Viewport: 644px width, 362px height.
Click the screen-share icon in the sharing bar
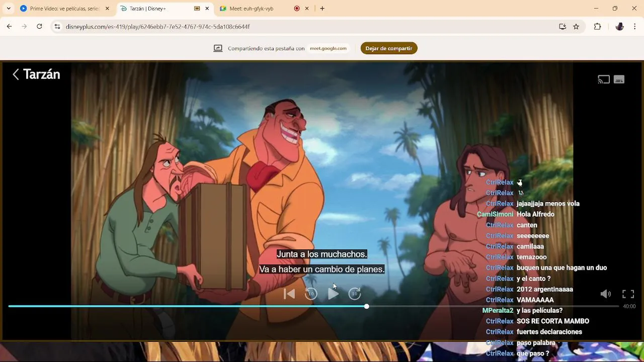coord(218,48)
